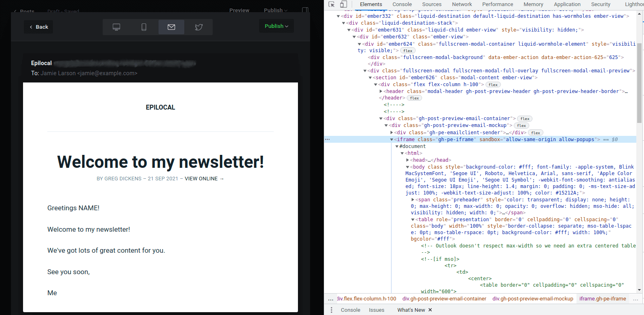Close the What's New drawer tab
This screenshot has height=315, width=644.
pos(430,310)
